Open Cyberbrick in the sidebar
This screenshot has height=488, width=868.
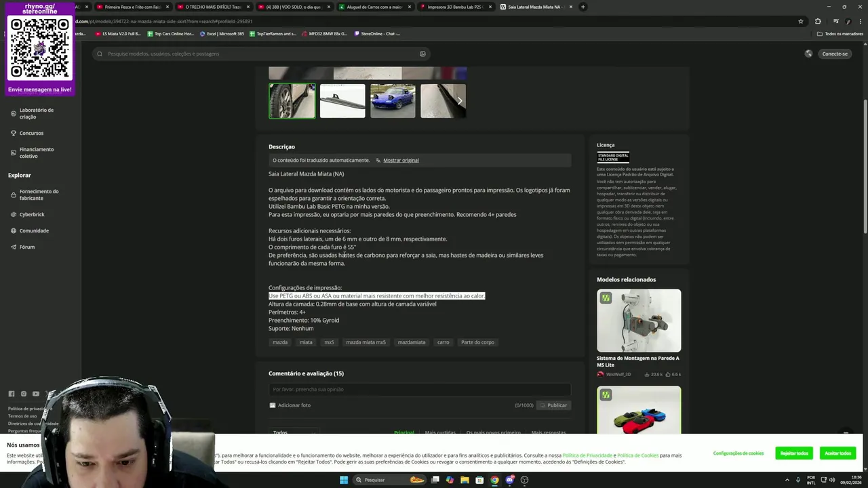point(32,214)
